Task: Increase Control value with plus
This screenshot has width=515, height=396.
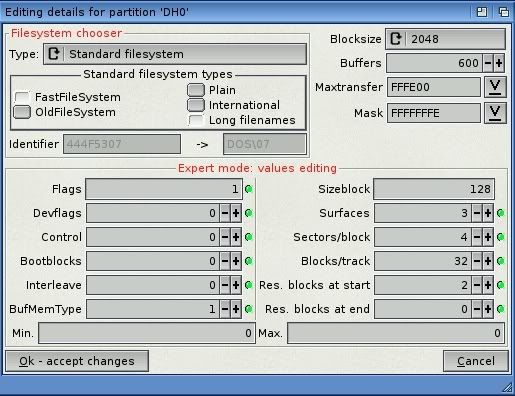Action: [x=236, y=237]
